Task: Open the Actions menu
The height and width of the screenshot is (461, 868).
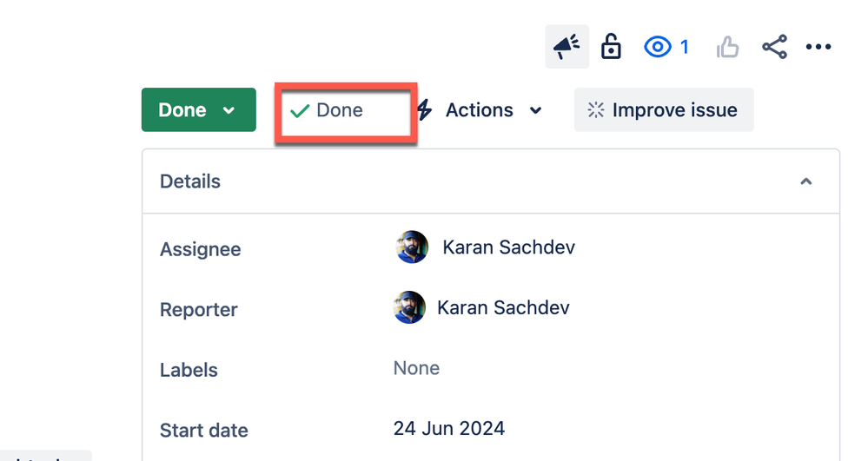Action: (480, 109)
